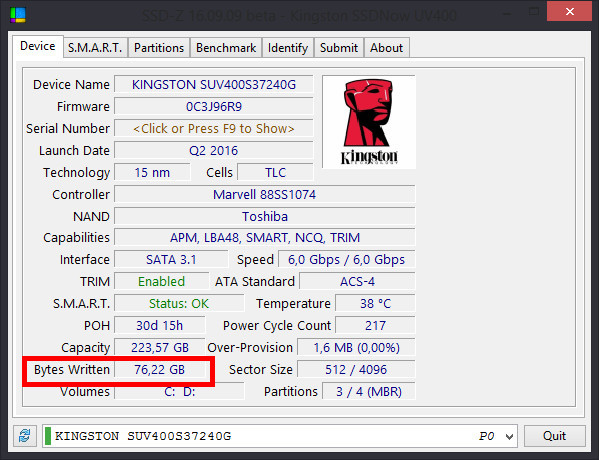Click the Capabilities value APM, LBA48, SMART, NCQ, TRIM
This screenshot has height=460, width=599.
(264, 238)
